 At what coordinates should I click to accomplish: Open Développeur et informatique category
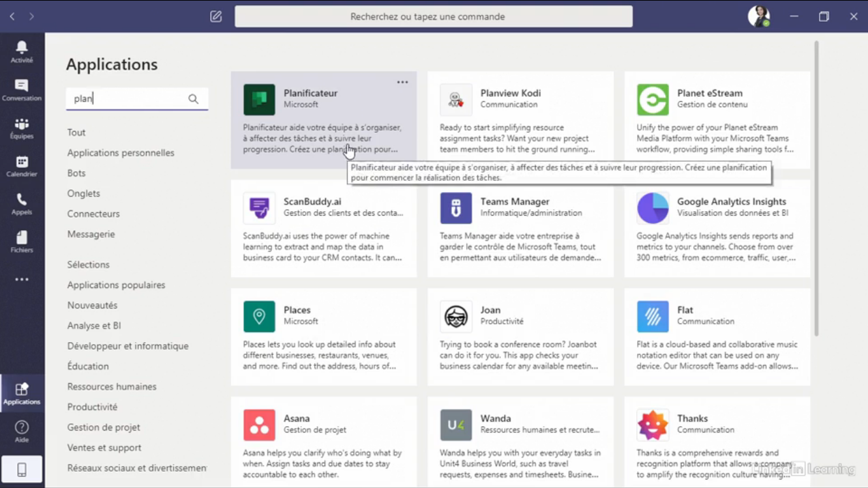(x=128, y=346)
